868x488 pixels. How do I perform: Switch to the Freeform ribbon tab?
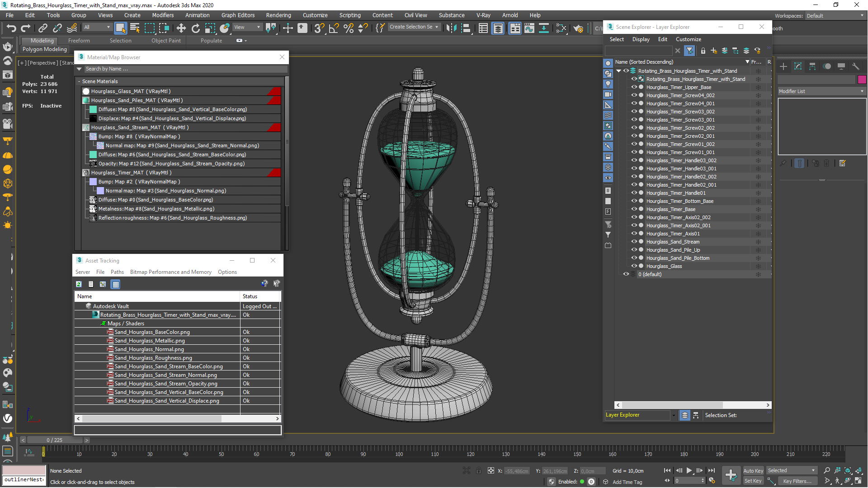[79, 41]
